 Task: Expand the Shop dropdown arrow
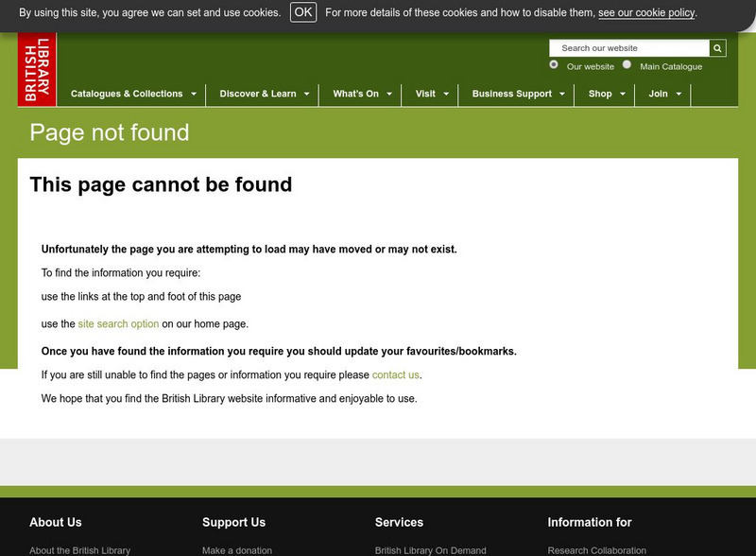623,95
